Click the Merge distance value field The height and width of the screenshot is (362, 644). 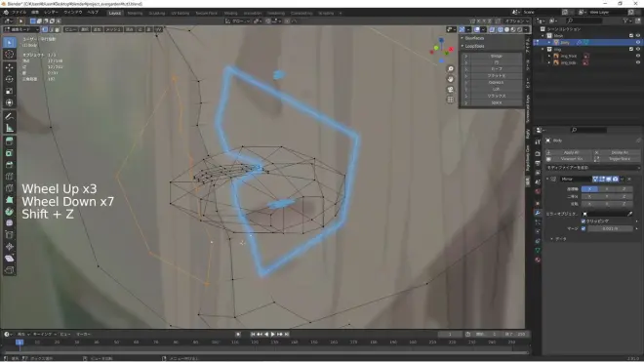pos(610,228)
